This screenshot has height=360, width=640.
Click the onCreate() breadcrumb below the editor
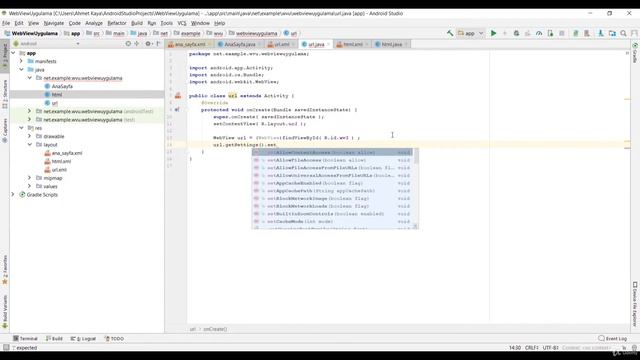[215, 329]
